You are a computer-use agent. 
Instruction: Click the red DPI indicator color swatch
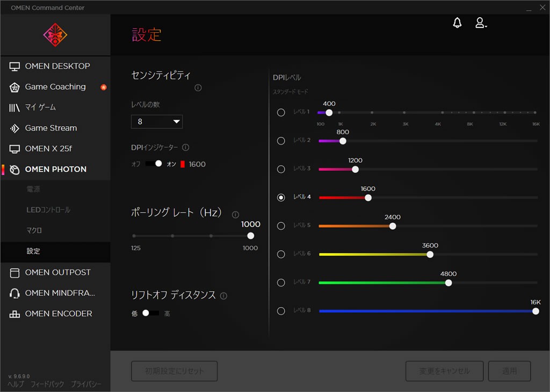click(183, 164)
